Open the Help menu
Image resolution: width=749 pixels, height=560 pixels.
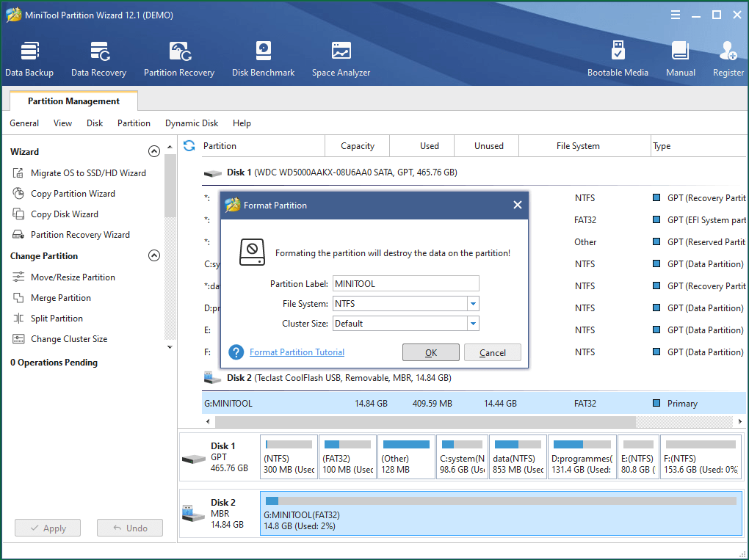coord(242,123)
